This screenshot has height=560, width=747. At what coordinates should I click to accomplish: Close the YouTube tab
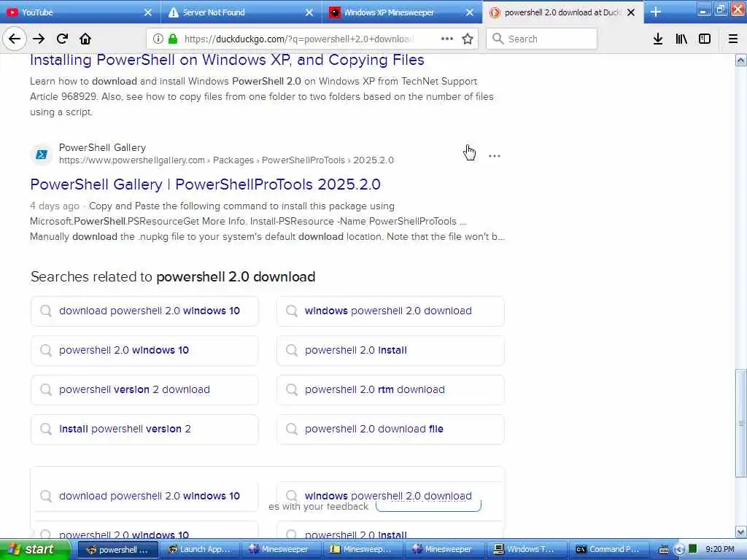(147, 12)
